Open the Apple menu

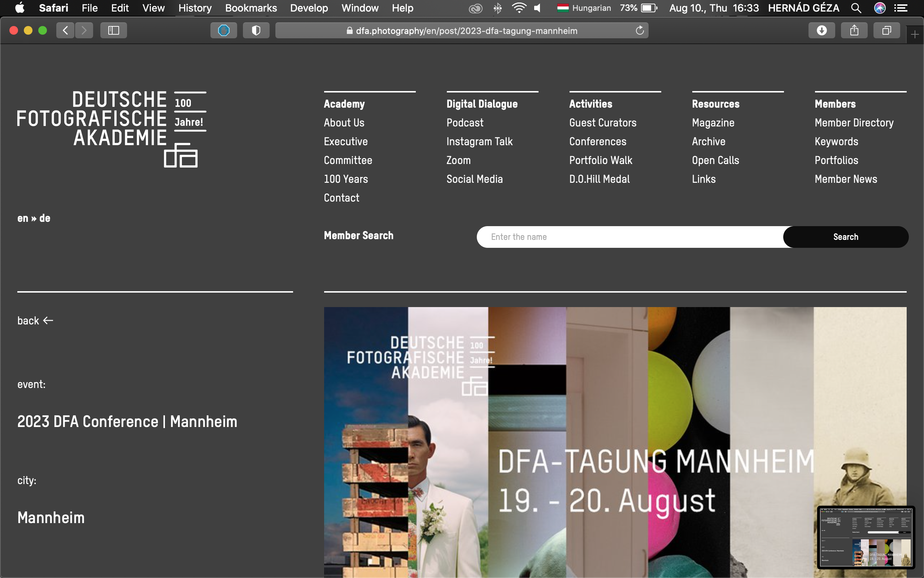19,8
